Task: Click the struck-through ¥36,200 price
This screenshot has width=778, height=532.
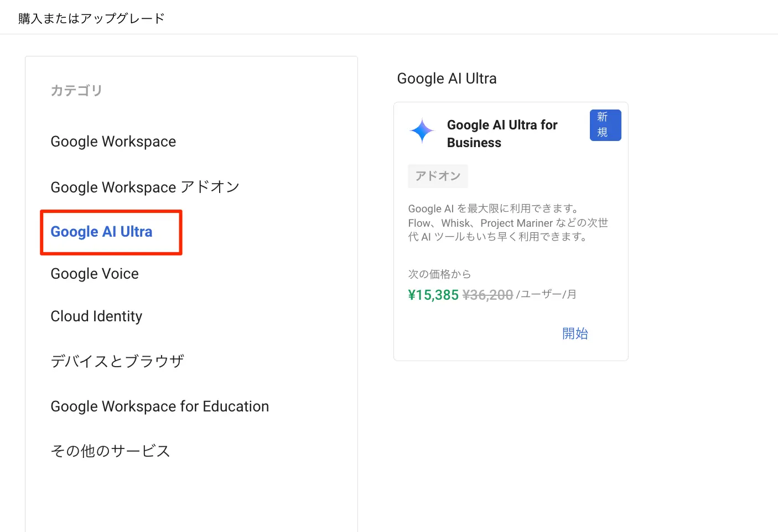Action: coord(487,295)
